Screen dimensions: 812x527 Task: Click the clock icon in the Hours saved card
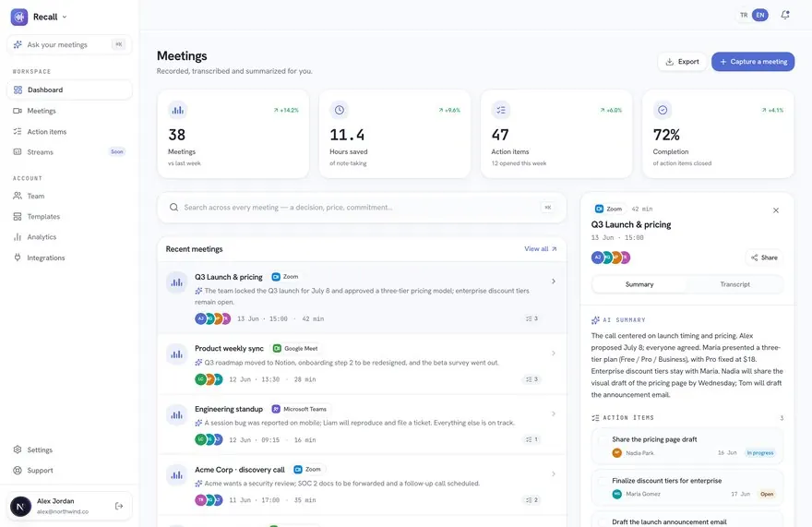coord(340,110)
